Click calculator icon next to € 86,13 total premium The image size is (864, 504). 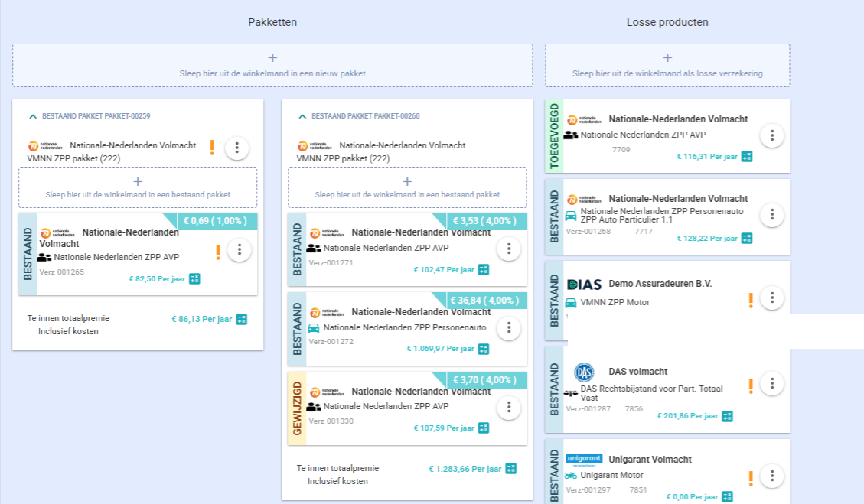click(241, 319)
